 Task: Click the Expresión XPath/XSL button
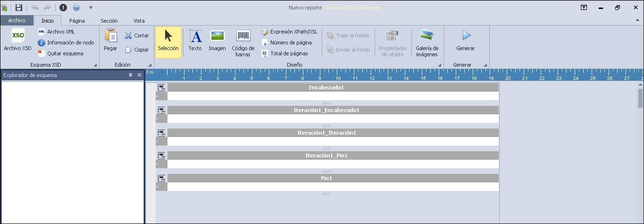coord(289,32)
